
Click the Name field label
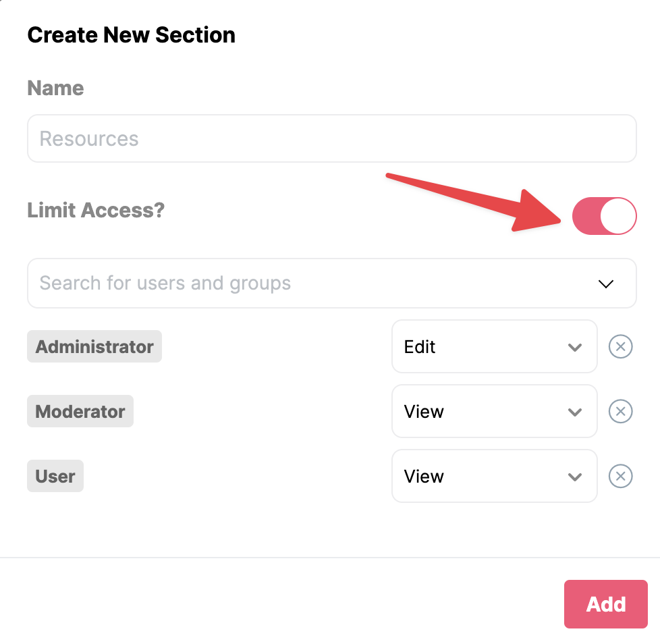coord(55,88)
